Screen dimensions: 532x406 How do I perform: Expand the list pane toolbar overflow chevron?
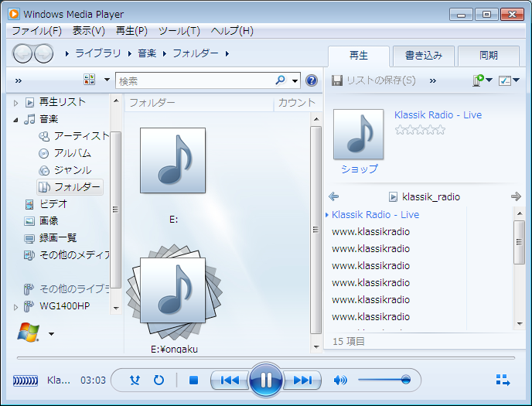pyautogui.click(x=432, y=80)
